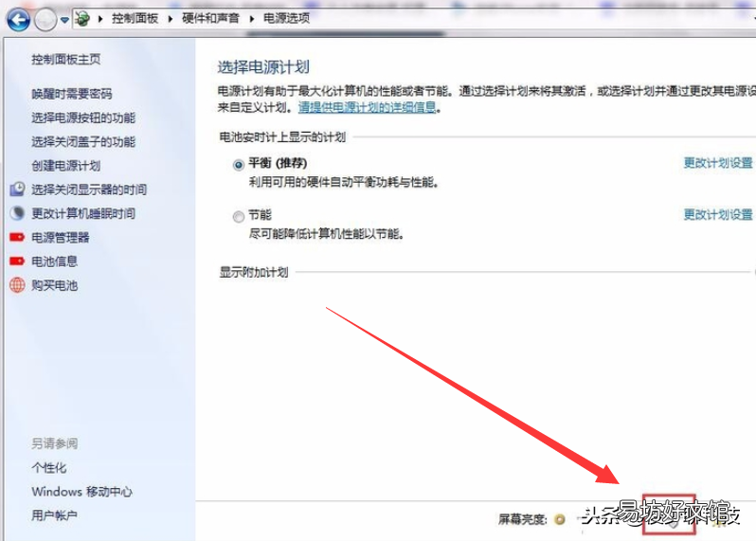Select the 平衡 (推荐) power plan radio button
756x541 pixels.
[238, 165]
